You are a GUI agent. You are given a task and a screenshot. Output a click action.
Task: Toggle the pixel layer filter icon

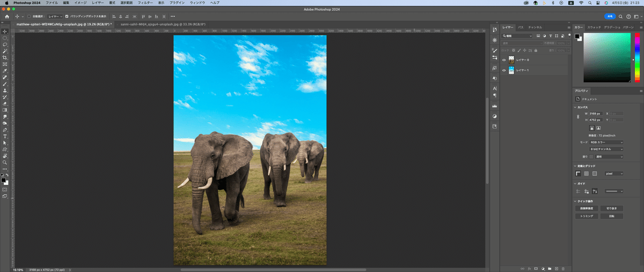[538, 36]
